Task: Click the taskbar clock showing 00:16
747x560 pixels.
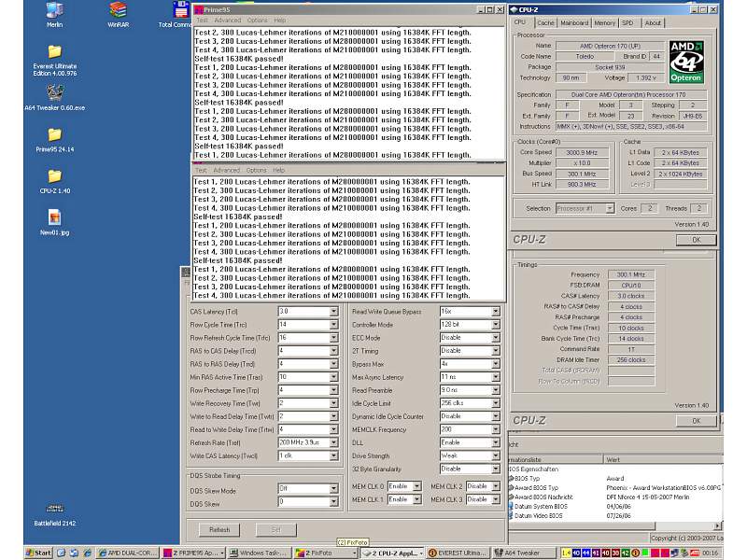Action: [710, 553]
